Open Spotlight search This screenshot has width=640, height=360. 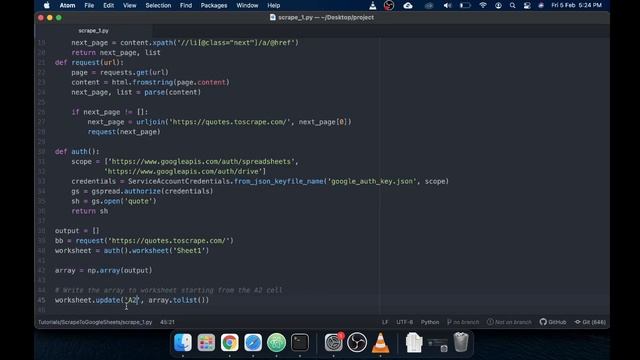[512, 5]
